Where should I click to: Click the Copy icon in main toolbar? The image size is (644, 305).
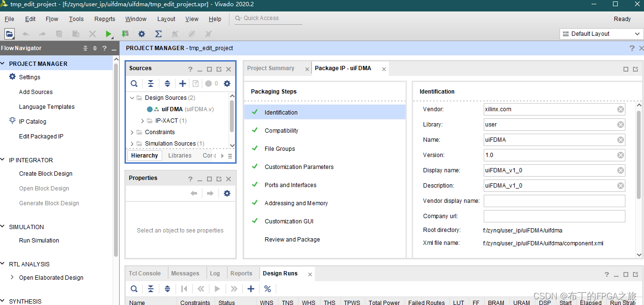pyautogui.click(x=59, y=34)
